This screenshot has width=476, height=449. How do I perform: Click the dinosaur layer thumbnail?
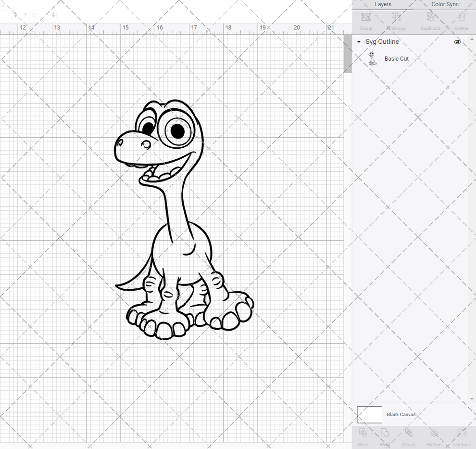tap(372, 58)
